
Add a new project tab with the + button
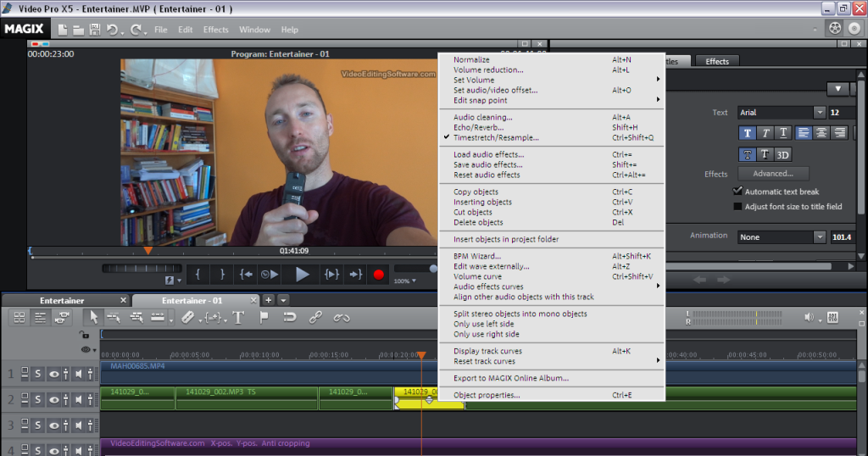click(269, 300)
